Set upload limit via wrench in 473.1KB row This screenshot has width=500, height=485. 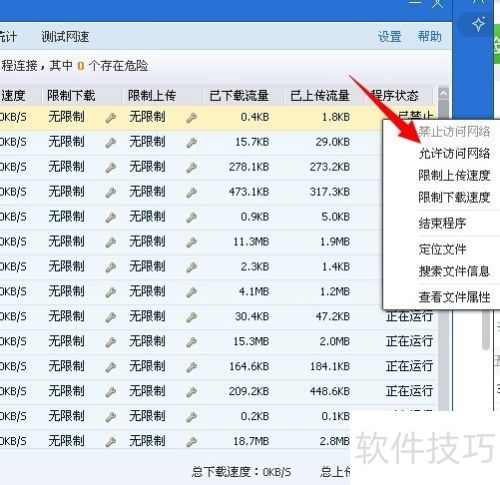(x=191, y=193)
